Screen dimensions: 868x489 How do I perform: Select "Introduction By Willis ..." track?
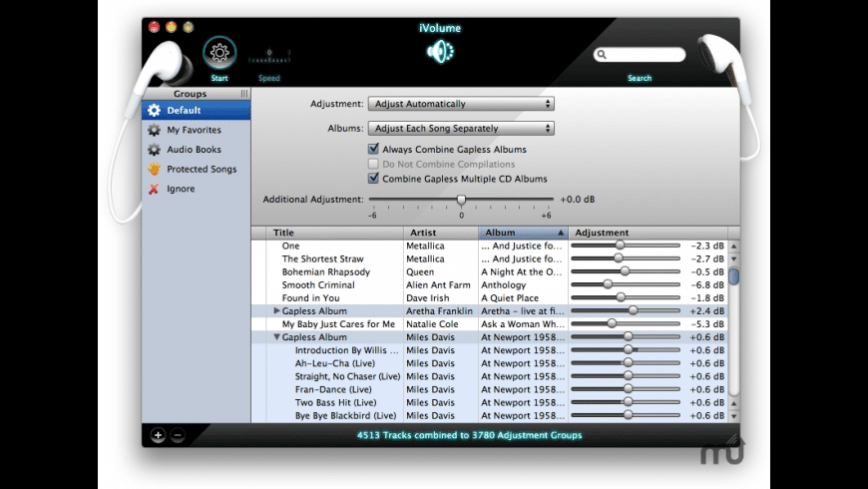click(346, 350)
